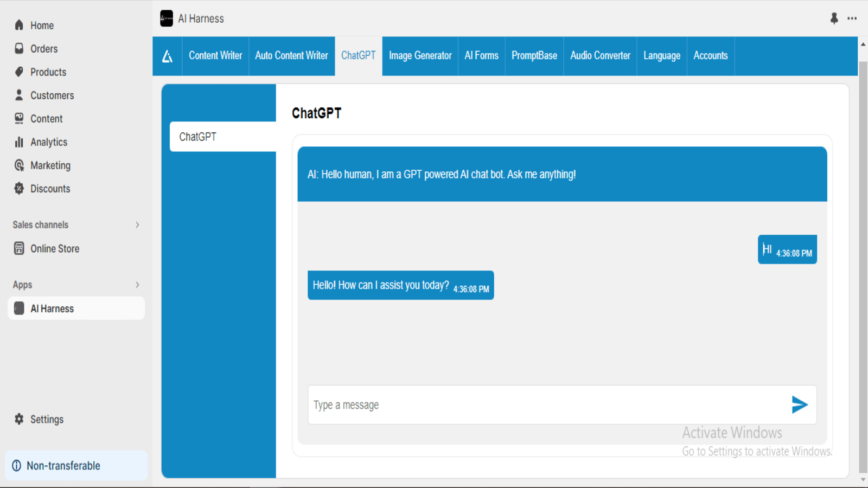This screenshot has height=488, width=868.
Task: Click the AI Harness triangle logo tab
Action: (167, 56)
